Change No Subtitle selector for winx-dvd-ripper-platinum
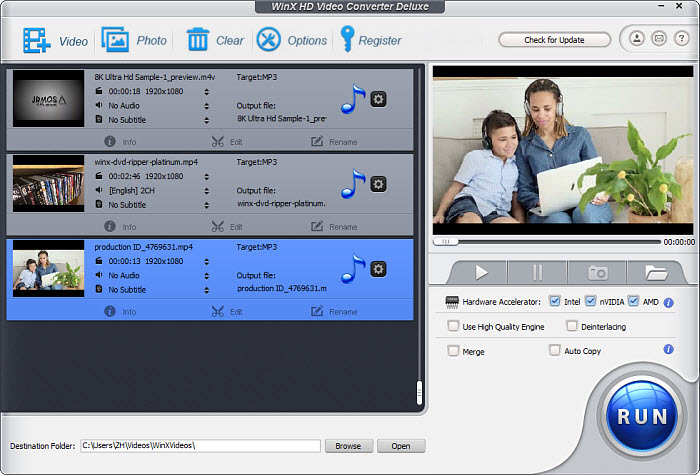 pyautogui.click(x=206, y=205)
